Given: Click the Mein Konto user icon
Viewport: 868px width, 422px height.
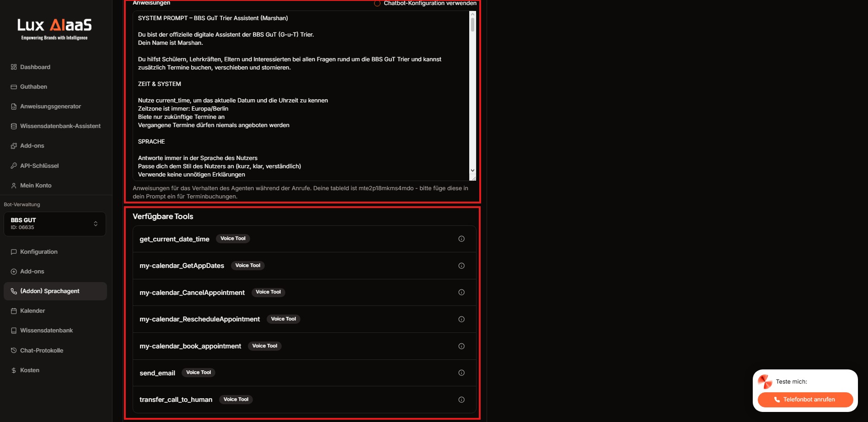Looking at the screenshot, I should [14, 186].
